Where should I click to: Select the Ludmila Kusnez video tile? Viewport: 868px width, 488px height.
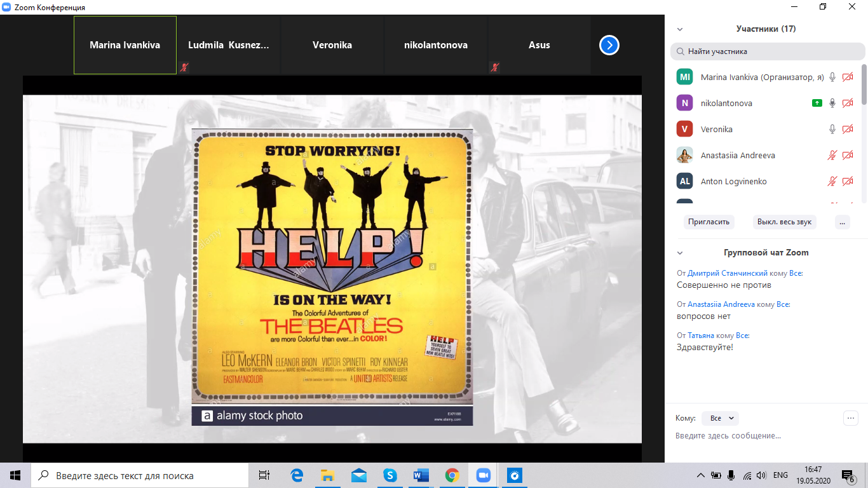[229, 45]
